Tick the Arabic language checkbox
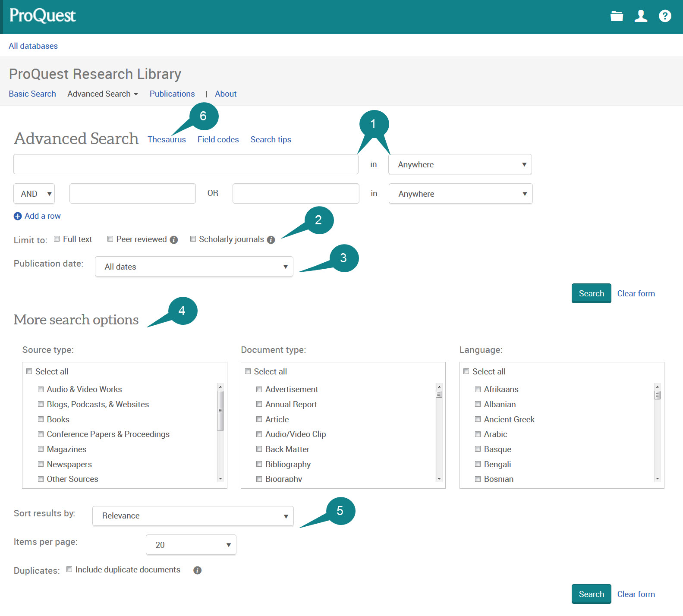 click(478, 434)
